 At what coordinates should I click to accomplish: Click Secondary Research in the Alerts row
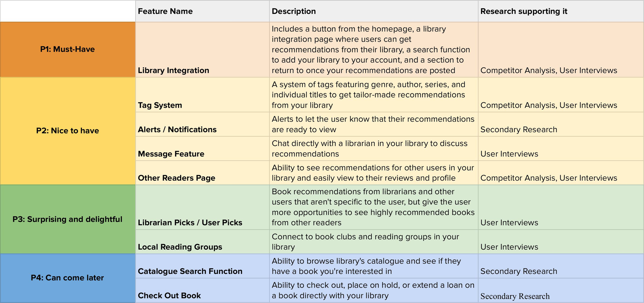(519, 130)
